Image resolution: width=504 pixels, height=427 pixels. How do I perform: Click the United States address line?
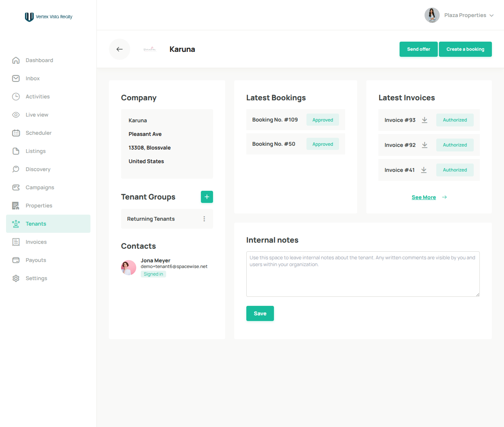click(146, 161)
